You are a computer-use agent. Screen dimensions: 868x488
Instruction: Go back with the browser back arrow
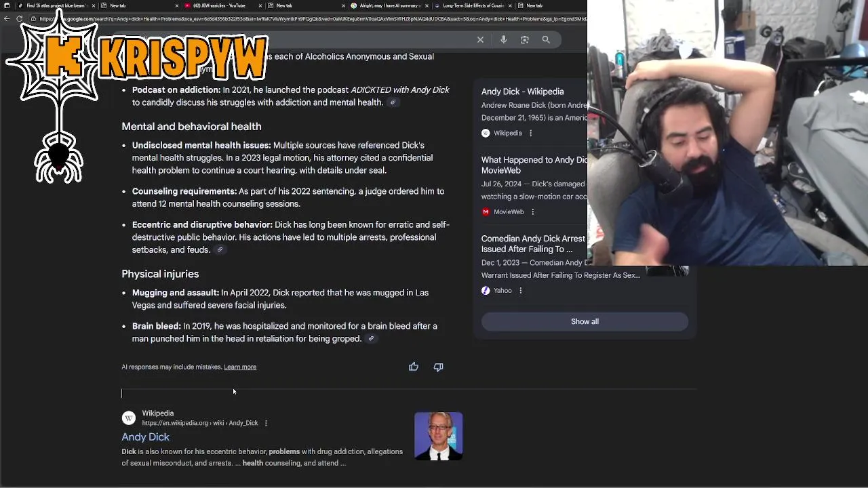pos(7,19)
